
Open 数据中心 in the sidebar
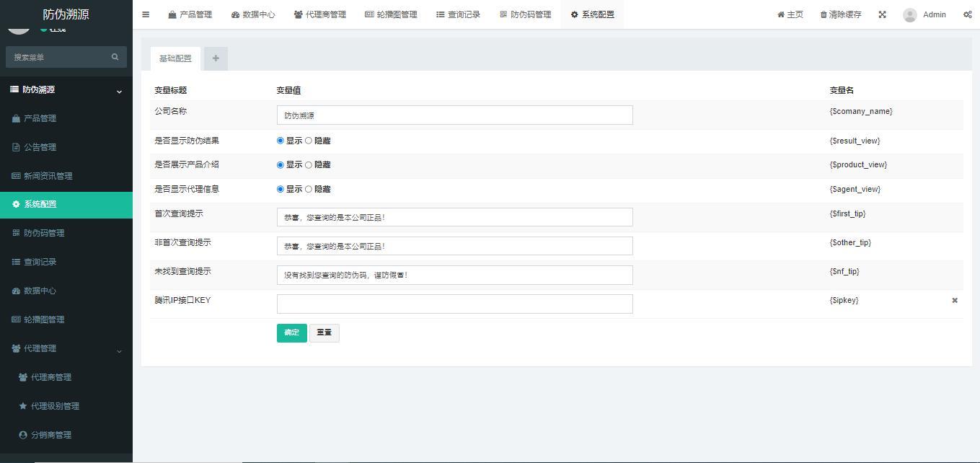coord(66,291)
